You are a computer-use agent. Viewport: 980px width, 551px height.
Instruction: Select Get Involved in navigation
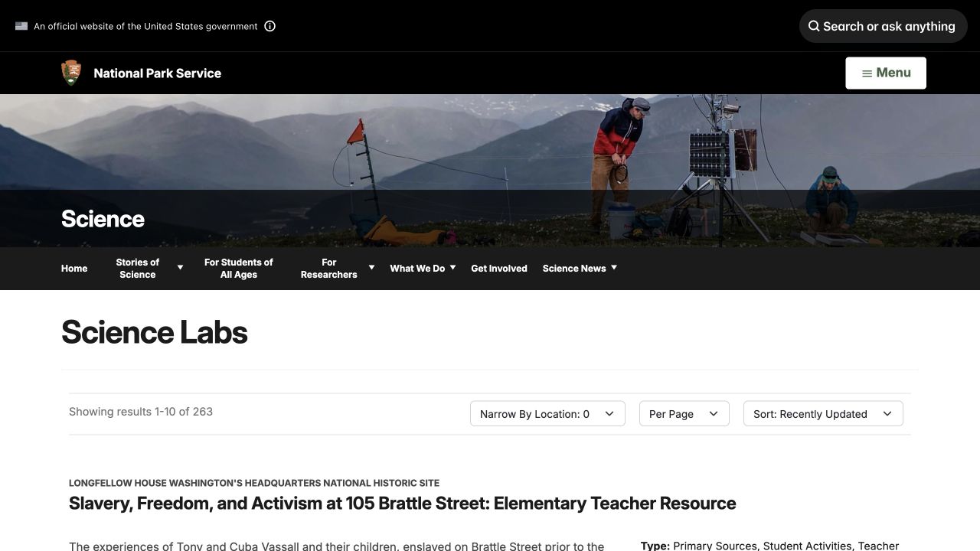pos(499,269)
